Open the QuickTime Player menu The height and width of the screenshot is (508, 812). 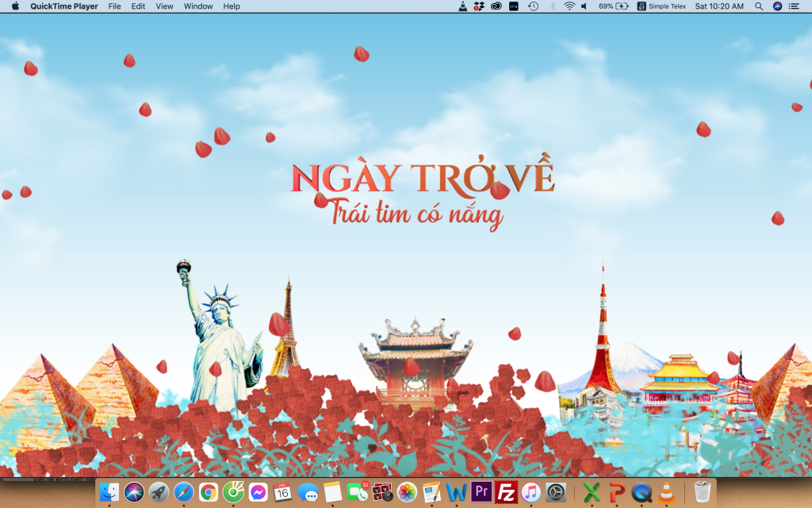[64, 6]
